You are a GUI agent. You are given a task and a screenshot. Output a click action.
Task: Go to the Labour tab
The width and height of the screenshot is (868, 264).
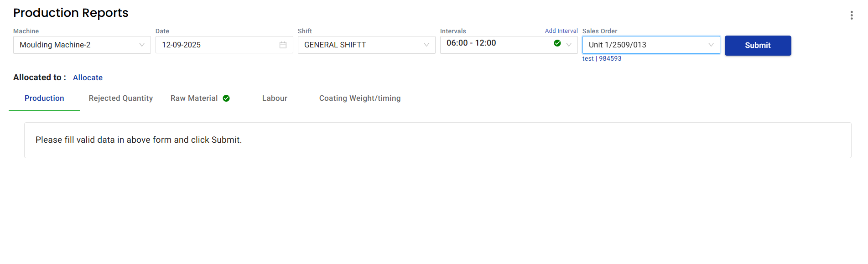coord(275,98)
